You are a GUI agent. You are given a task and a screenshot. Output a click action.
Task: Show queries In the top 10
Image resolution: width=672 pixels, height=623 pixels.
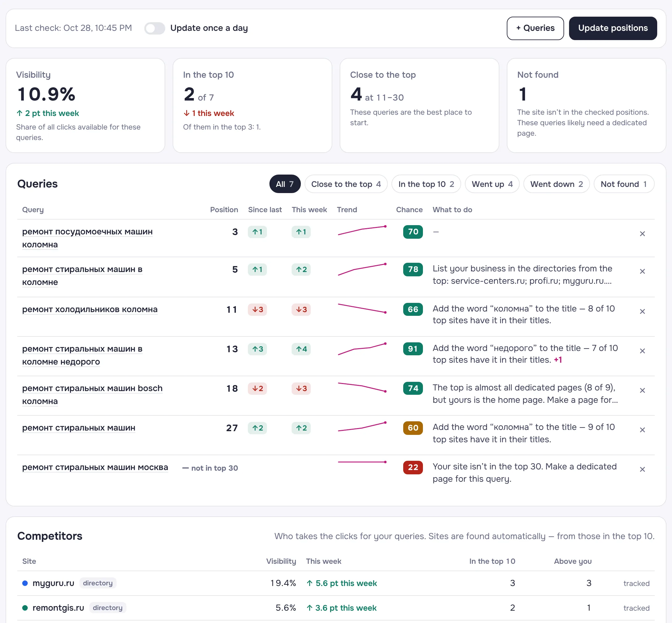point(426,184)
